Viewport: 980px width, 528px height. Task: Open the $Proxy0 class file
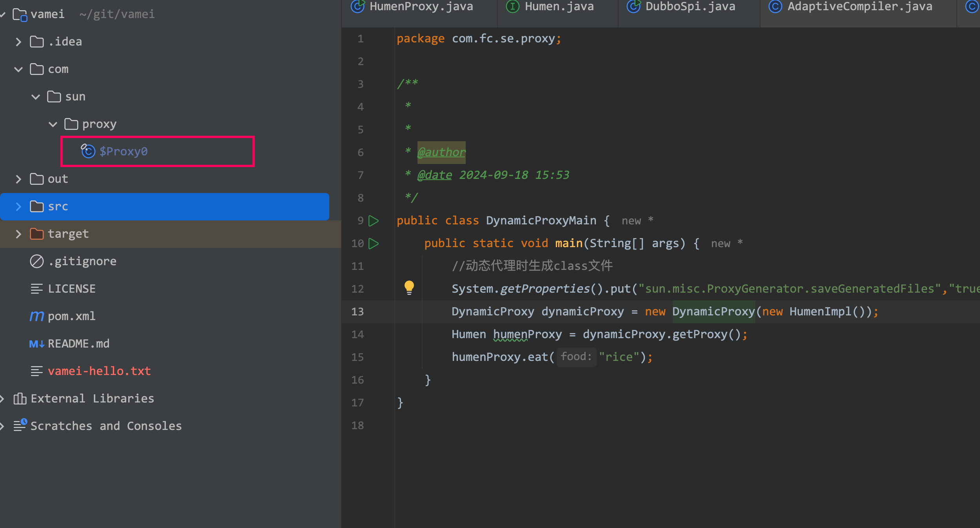pyautogui.click(x=123, y=151)
